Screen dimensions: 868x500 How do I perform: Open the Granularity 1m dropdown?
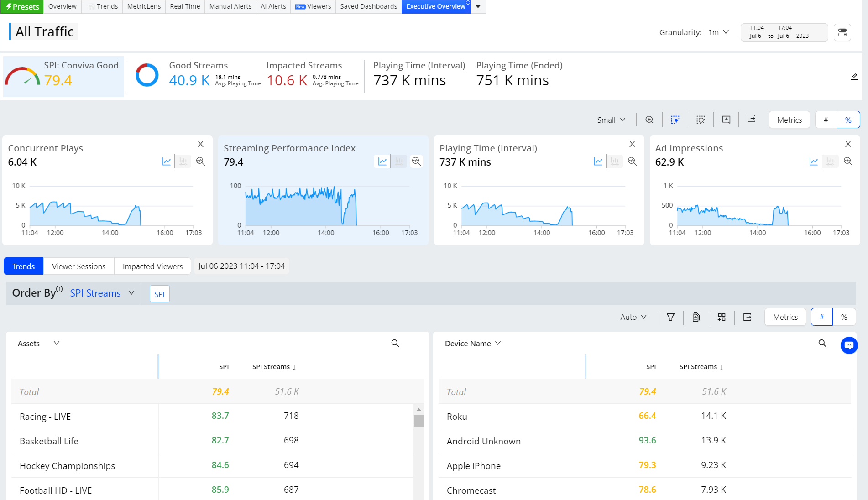(718, 32)
